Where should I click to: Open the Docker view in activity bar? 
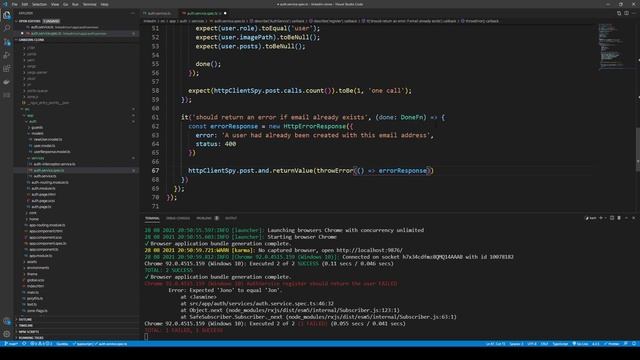(7, 82)
